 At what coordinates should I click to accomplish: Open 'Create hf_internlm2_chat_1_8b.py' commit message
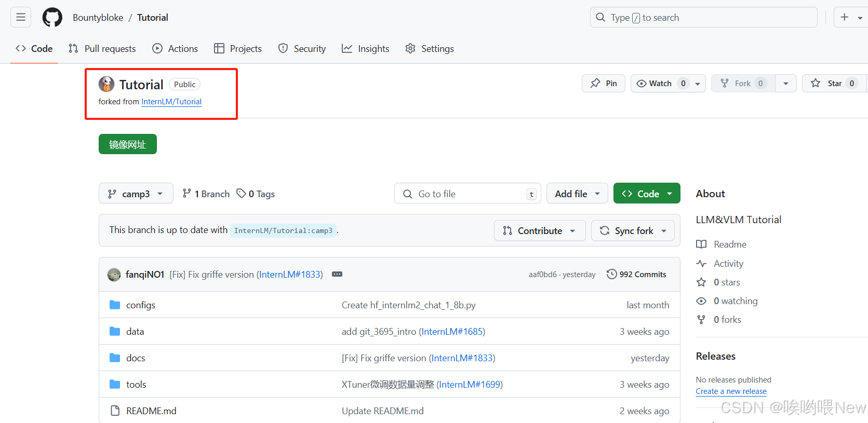tap(409, 305)
